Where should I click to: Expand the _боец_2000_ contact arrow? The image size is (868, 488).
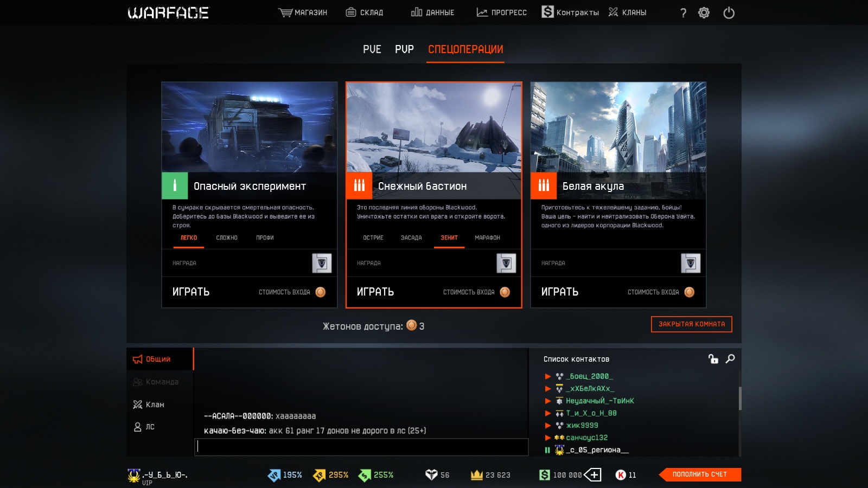(x=548, y=376)
